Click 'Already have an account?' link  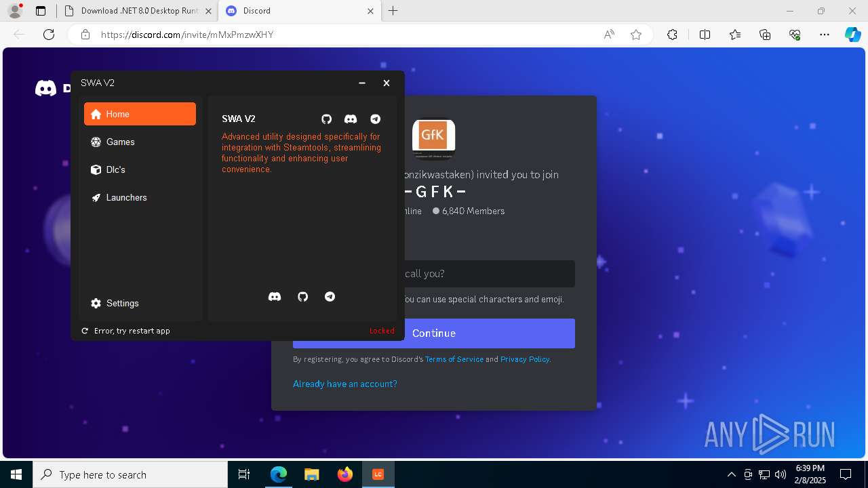345,384
